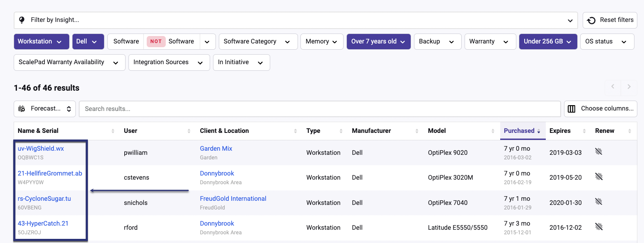Click the reset arrow icon
Screen dimensions: 644x243
(592, 20)
